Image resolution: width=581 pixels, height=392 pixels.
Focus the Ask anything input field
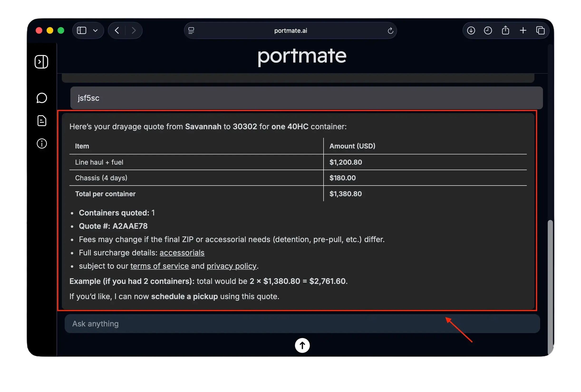click(x=302, y=324)
